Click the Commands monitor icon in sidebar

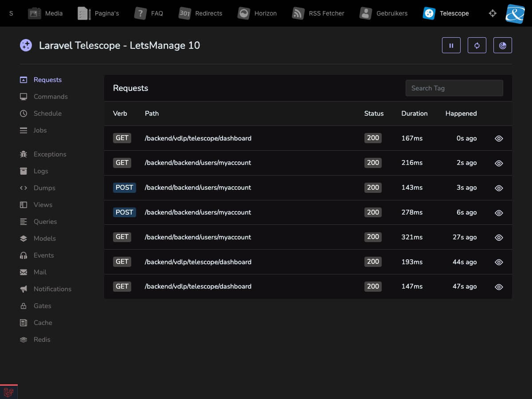tap(23, 97)
